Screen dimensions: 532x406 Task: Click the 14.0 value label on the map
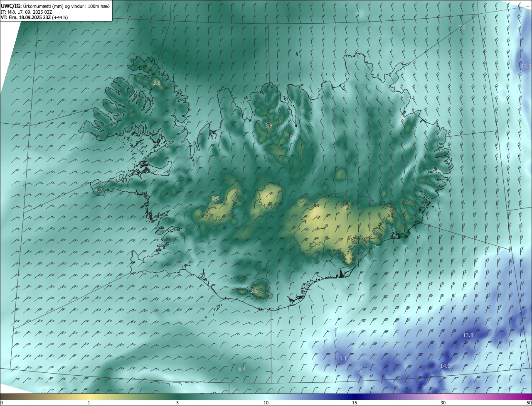[445, 366]
